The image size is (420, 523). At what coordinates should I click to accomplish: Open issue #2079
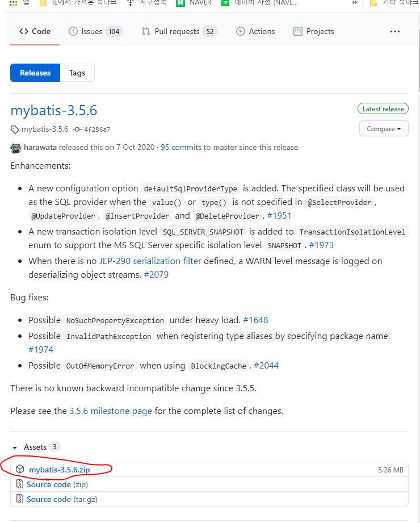tap(156, 274)
